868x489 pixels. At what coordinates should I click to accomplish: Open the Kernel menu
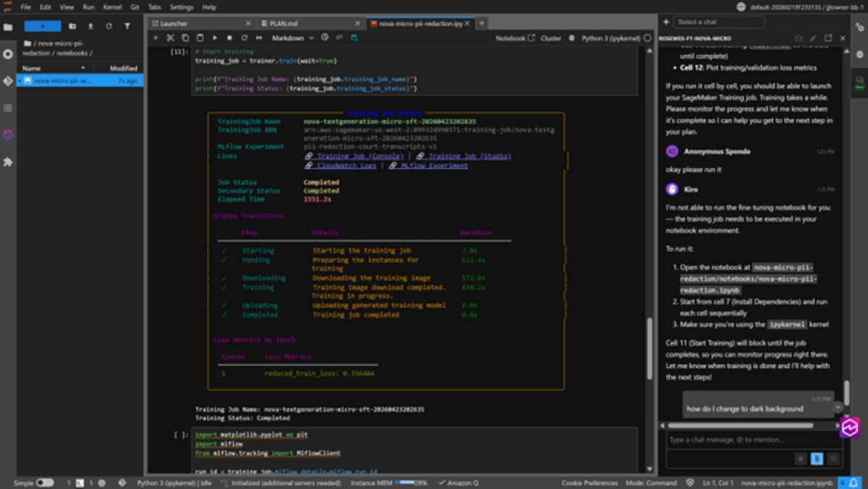click(x=112, y=7)
